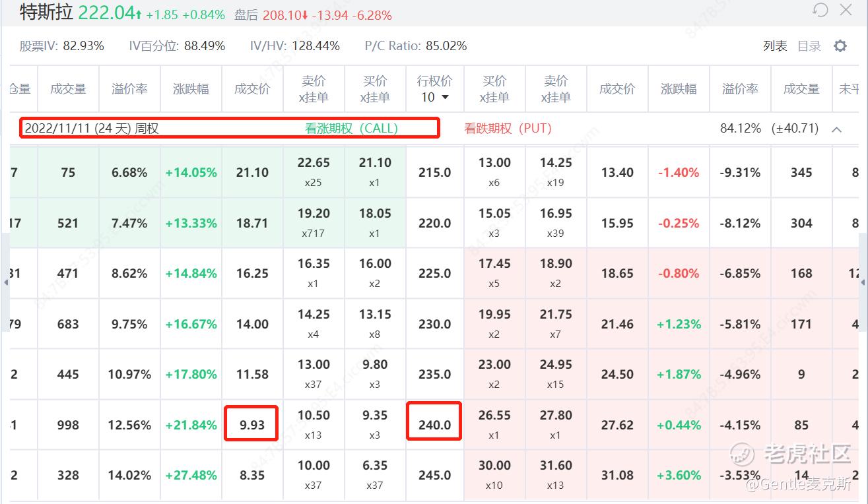The height and width of the screenshot is (504, 868).
Task: Click put last price 31.08
Action: click(x=617, y=476)
